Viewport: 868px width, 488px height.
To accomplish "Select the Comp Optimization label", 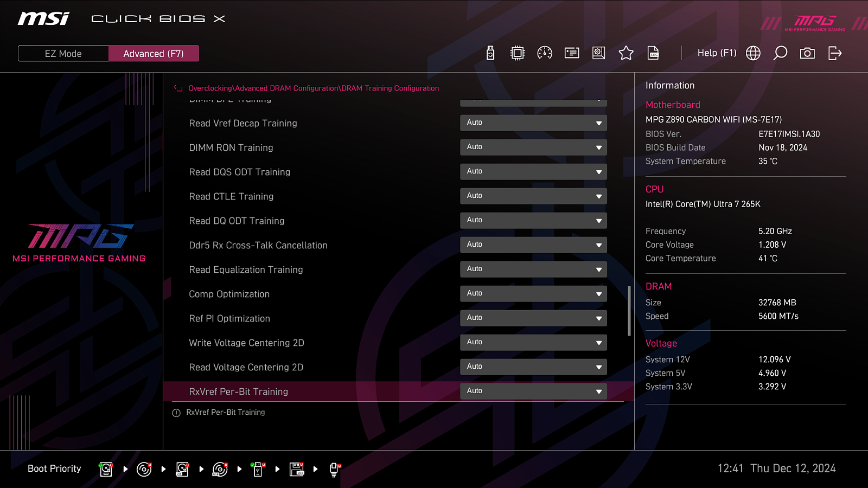I will [x=229, y=294].
